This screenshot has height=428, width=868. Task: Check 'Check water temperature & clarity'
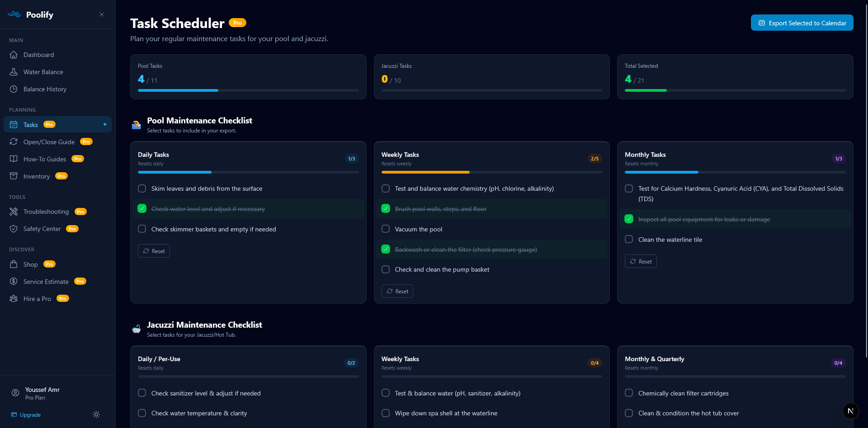pyautogui.click(x=142, y=413)
